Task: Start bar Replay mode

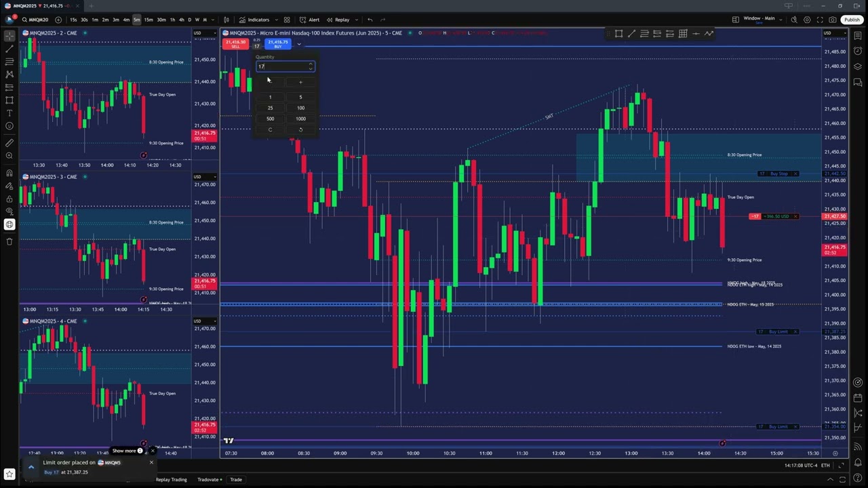Action: point(338,20)
